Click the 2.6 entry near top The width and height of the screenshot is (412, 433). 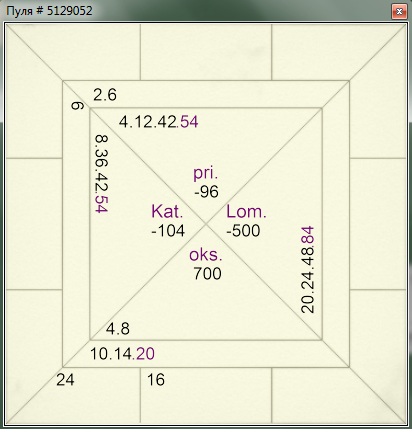point(105,95)
